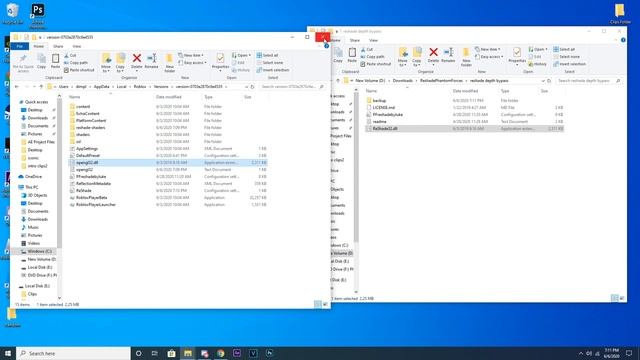The height and width of the screenshot is (360, 640).
Task: Select backup folder in right reshade window
Action: [464, 100]
